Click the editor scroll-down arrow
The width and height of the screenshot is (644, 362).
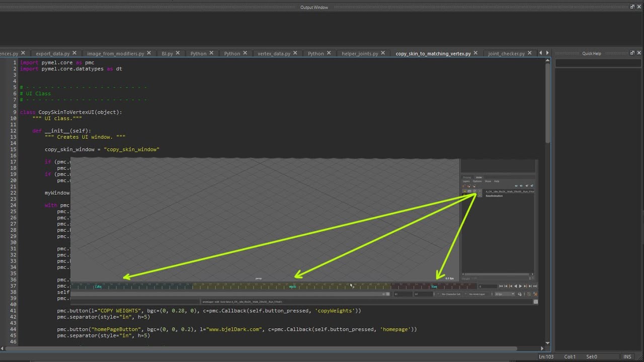[x=548, y=343]
